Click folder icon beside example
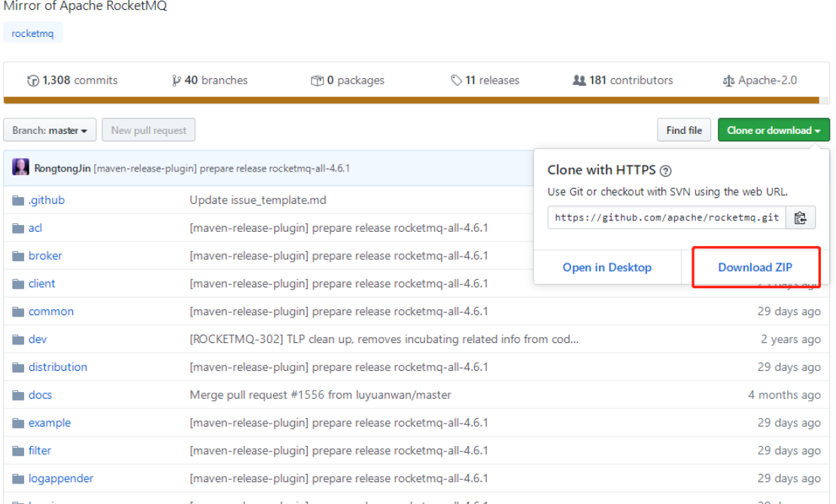Image resolution: width=836 pixels, height=504 pixels. (x=18, y=423)
